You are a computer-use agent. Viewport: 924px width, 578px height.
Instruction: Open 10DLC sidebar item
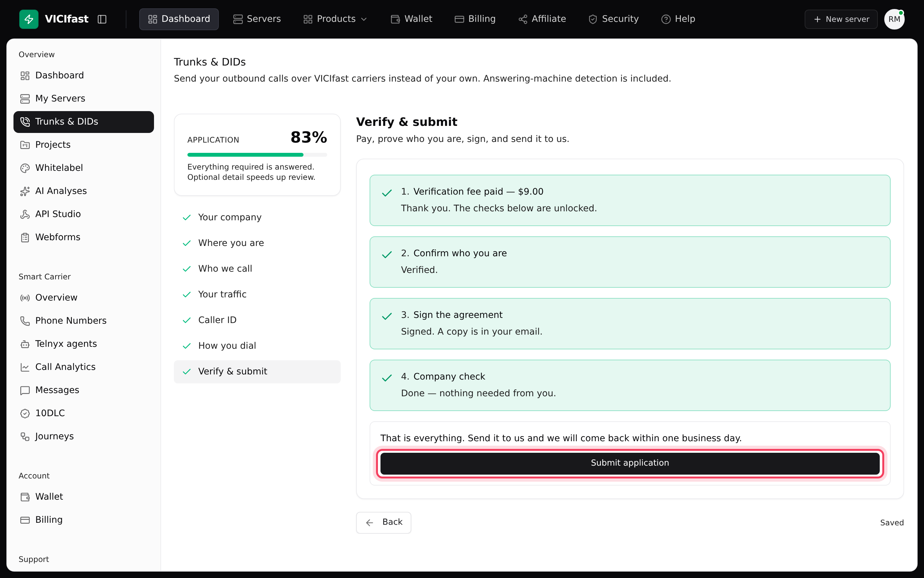click(84, 413)
